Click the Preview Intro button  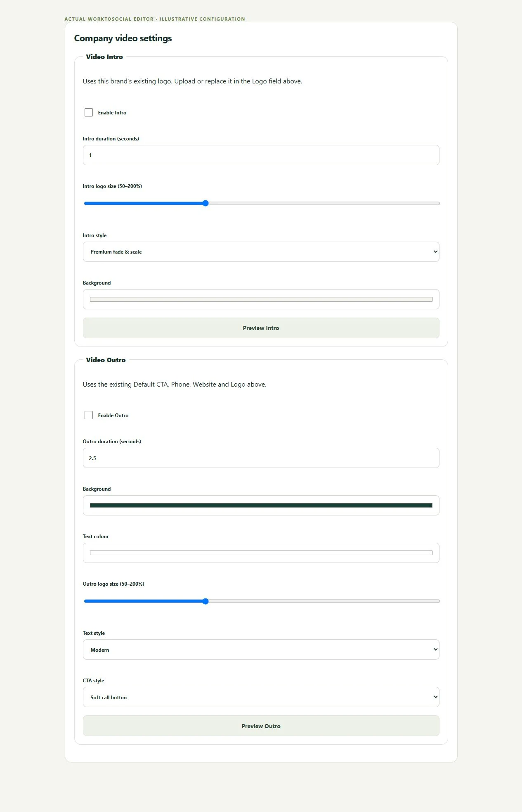(x=261, y=328)
